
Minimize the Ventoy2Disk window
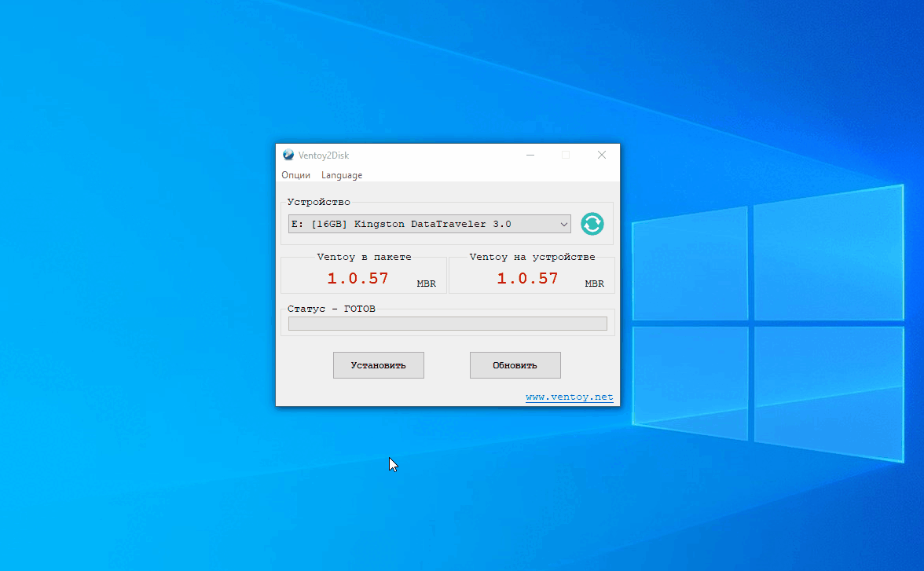pos(530,155)
